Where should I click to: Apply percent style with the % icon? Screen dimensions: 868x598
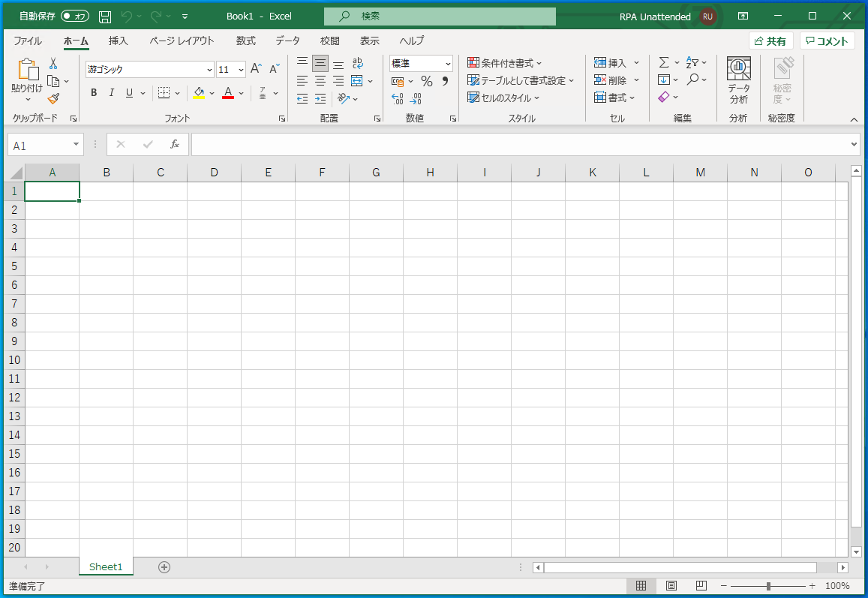tap(426, 81)
